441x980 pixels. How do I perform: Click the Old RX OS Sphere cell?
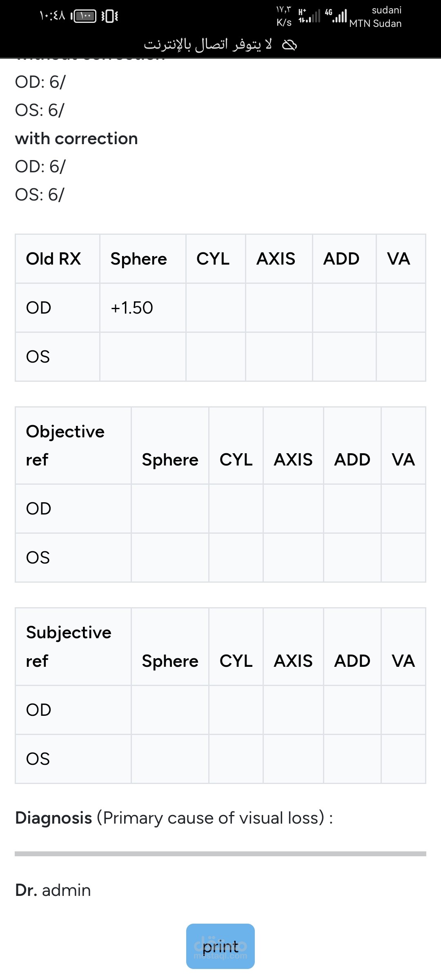coord(143,356)
